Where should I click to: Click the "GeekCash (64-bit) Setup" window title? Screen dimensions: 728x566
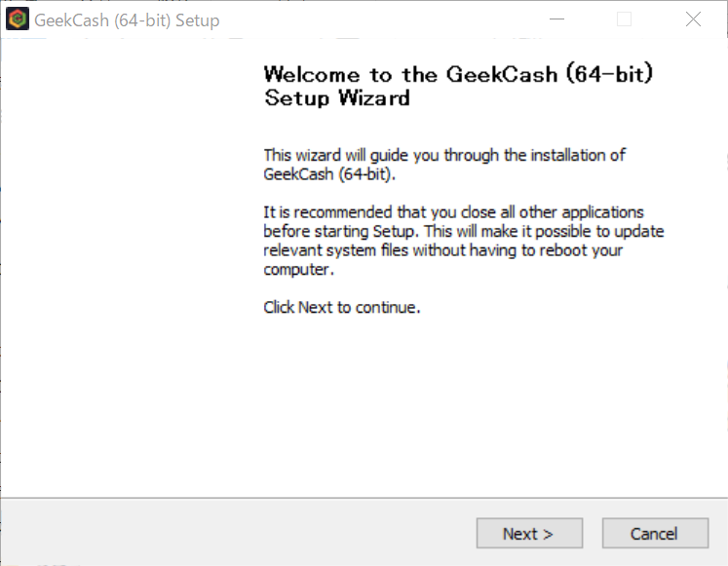point(127,20)
